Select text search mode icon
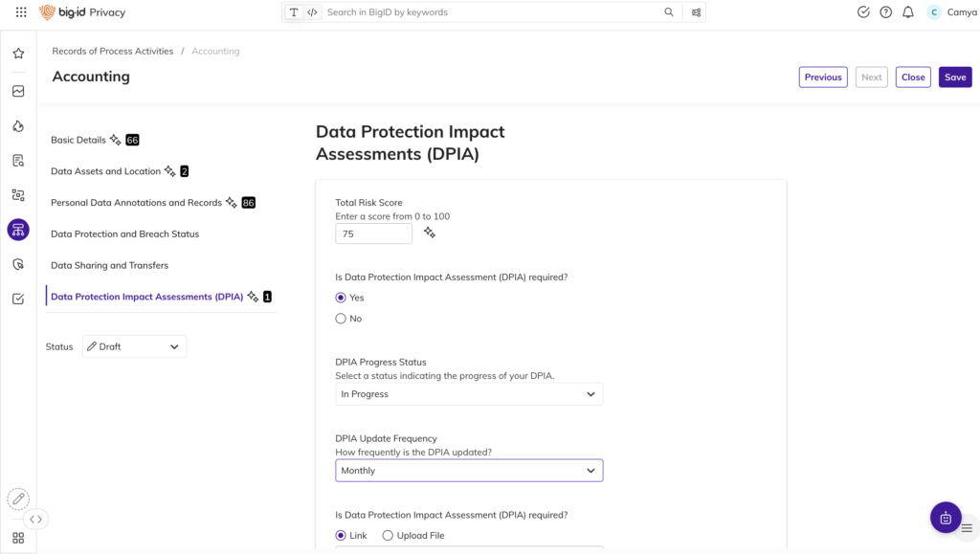 294,11
